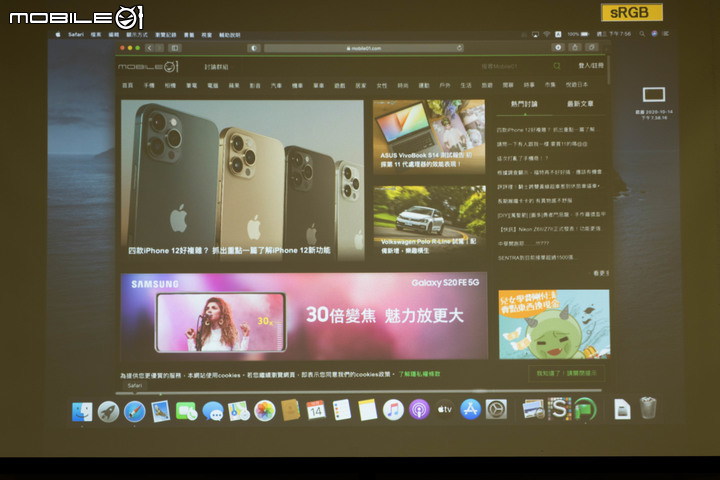
Task: Toggle the half-circle appearance button in Safari
Action: pos(254,48)
